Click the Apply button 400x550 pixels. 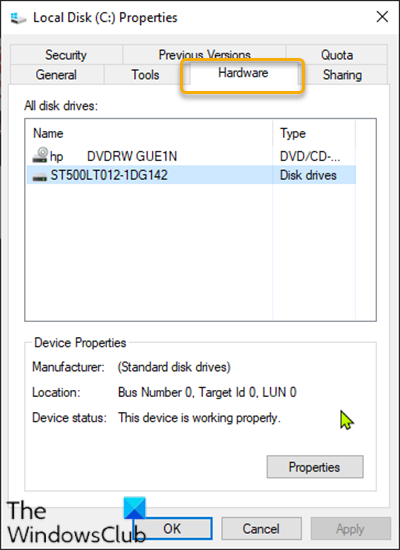(x=350, y=528)
